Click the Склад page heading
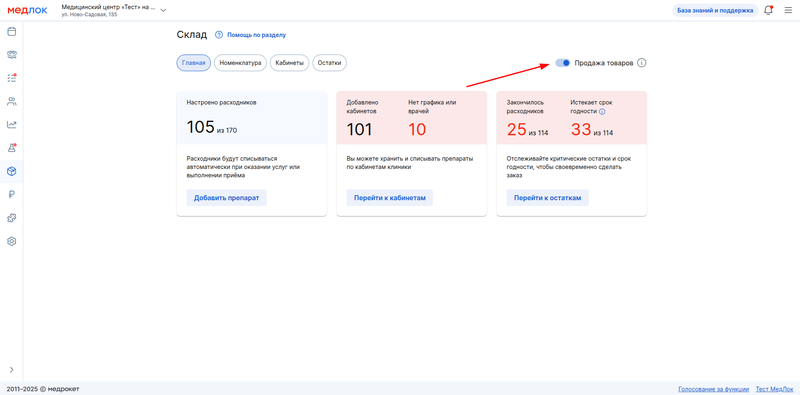Viewport: 800px width, 395px height. 192,35
